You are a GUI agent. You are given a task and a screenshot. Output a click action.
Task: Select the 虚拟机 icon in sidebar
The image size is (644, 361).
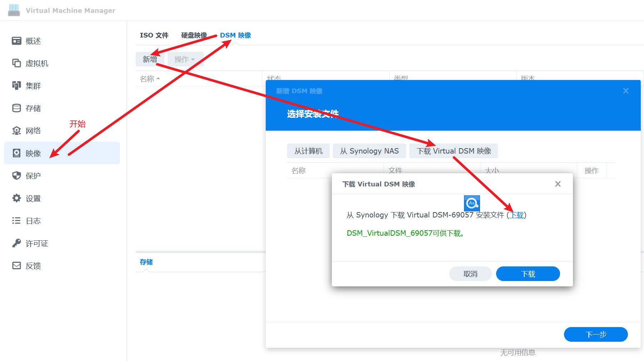(x=16, y=63)
